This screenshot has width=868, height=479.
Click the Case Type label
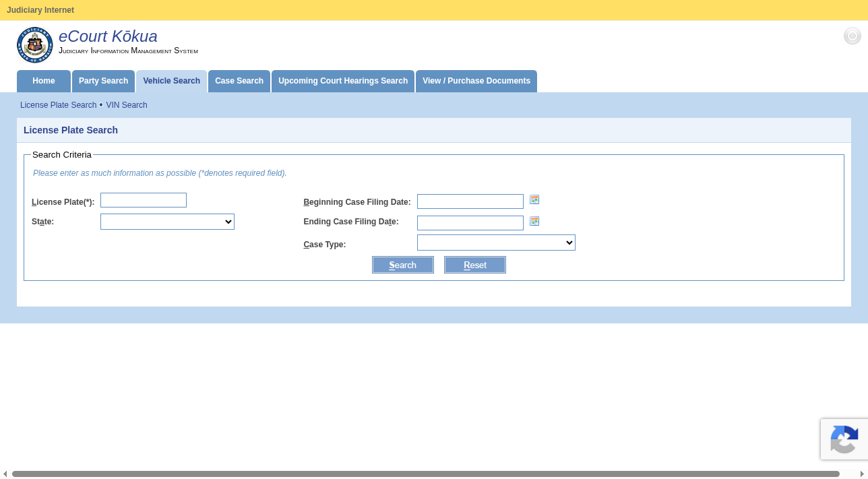(325, 245)
